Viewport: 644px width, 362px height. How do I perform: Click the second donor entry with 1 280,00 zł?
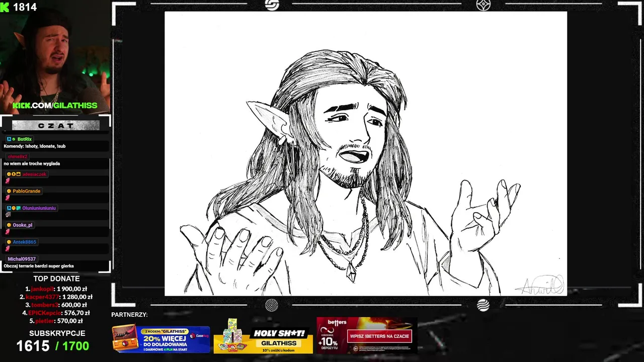click(56, 297)
